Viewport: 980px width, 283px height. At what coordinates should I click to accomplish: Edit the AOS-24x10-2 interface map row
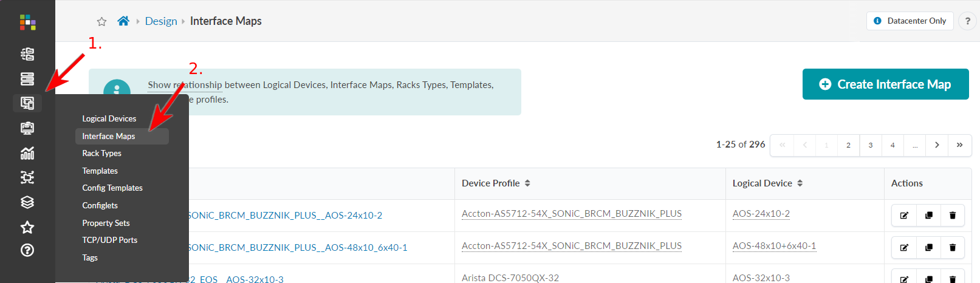[904, 216]
